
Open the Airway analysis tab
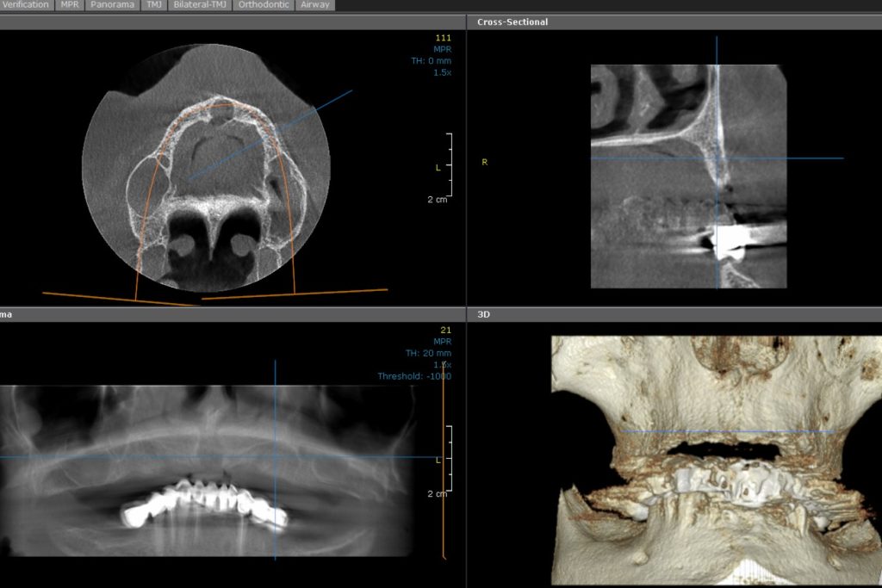(314, 4)
